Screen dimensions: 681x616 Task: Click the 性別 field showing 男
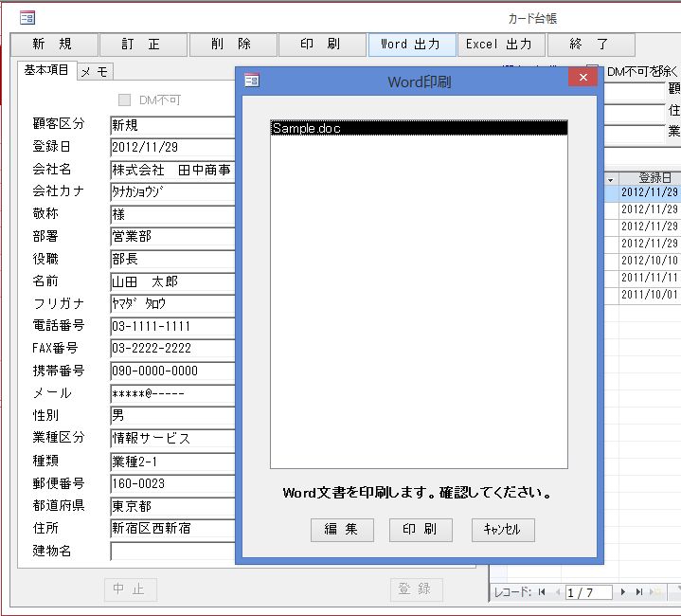[172, 416]
